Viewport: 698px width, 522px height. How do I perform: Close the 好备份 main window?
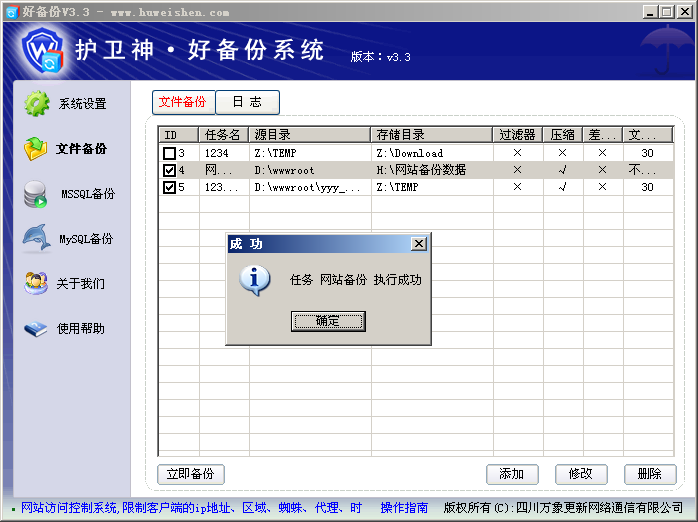685,12
